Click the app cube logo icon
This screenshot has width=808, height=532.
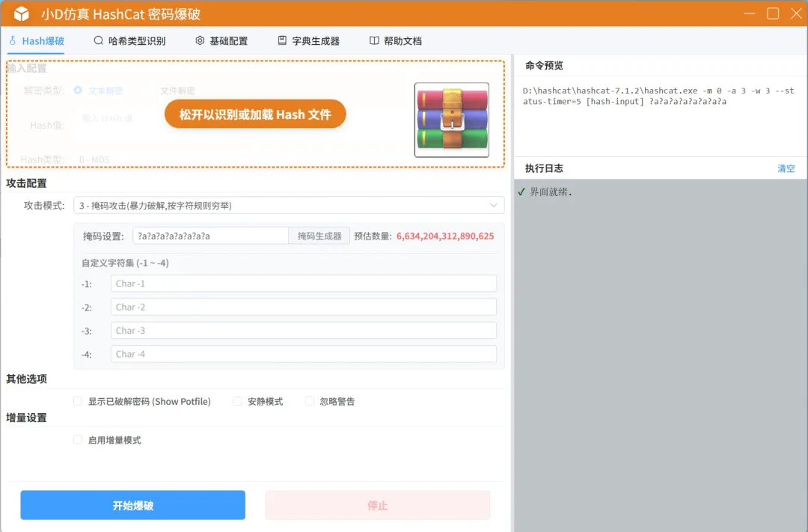pos(22,14)
